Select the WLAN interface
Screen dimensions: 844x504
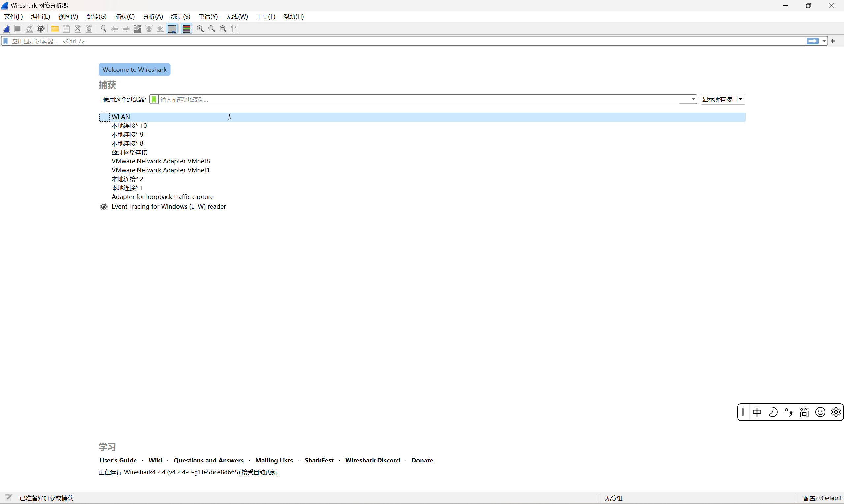422,117
